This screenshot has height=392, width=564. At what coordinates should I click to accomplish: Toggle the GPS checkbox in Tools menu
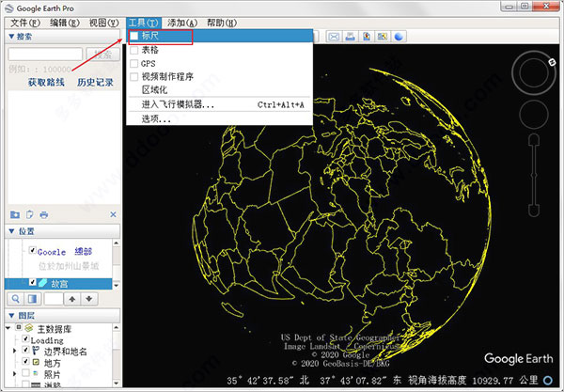coord(133,64)
